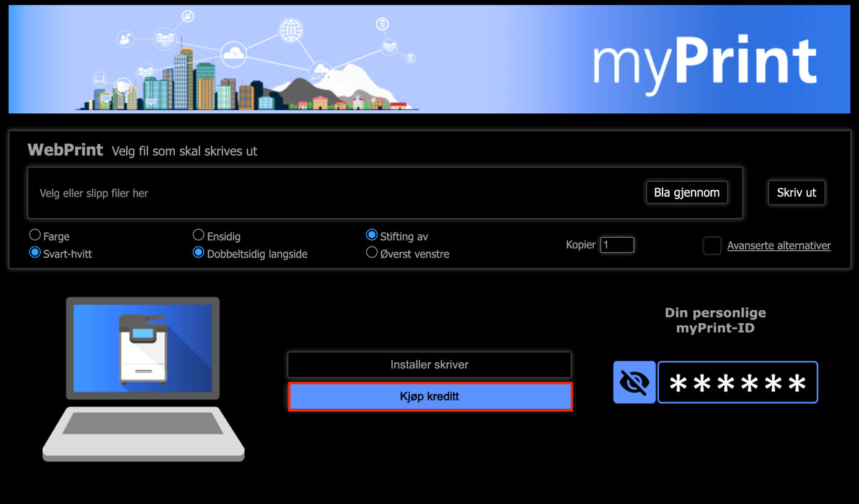Click the cloud icon above the skyline
Screen dimensions: 859x504
pyautogui.click(x=234, y=54)
